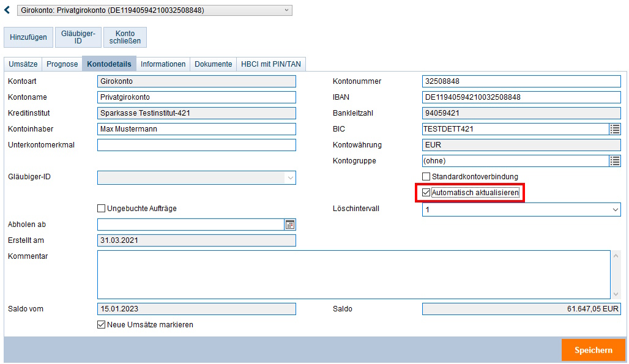The width and height of the screenshot is (629, 364).
Task: Click the Konto schließen button
Action: [x=125, y=37]
